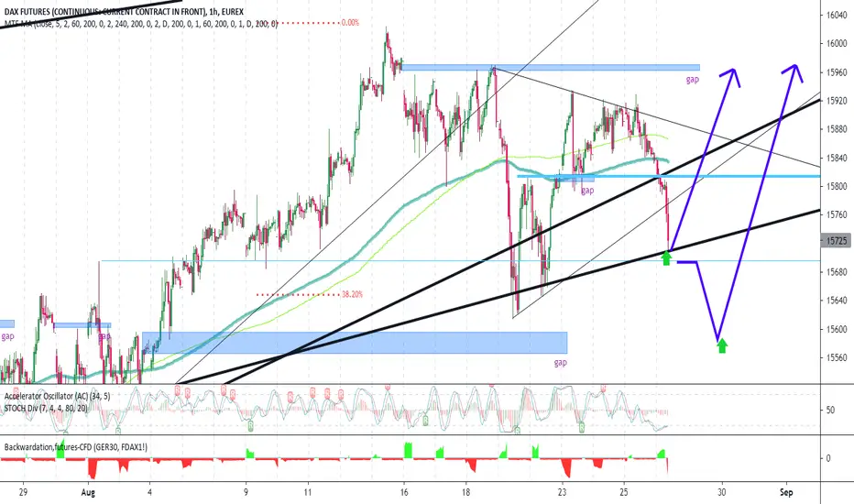The height and width of the screenshot is (504, 854).
Task: Click the 15920 price axis label
Action: [837, 101]
